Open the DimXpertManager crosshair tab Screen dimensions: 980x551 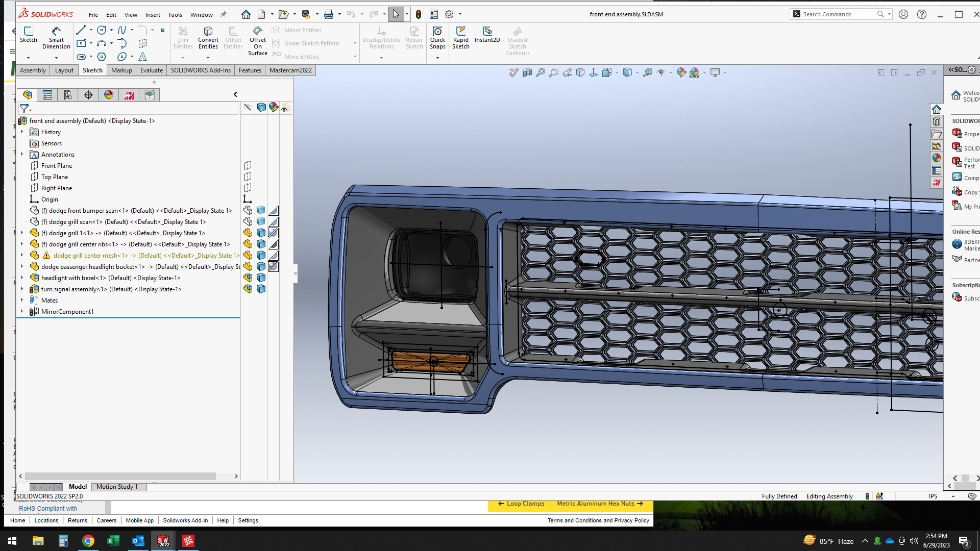[88, 95]
